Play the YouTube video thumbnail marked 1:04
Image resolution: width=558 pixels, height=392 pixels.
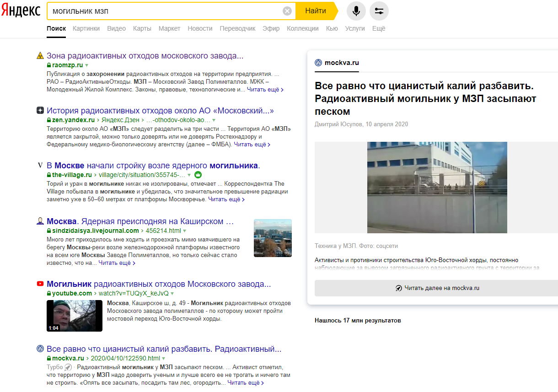pyautogui.click(x=75, y=316)
